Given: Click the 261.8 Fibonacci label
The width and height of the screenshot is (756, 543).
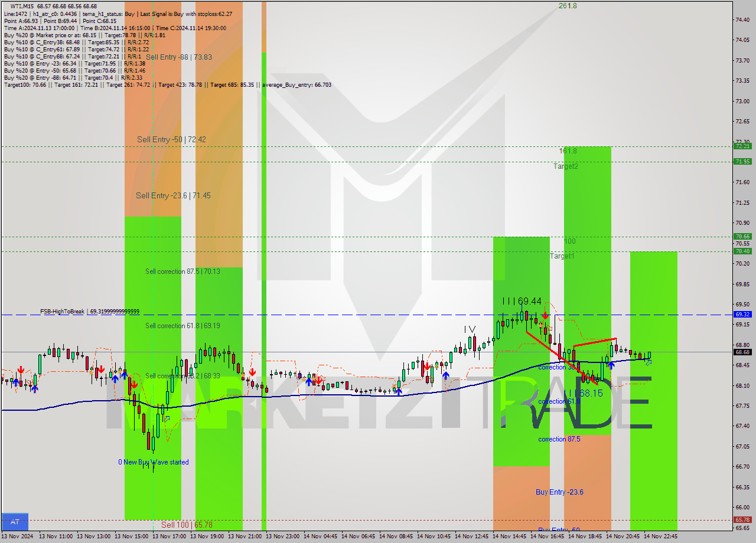Looking at the screenshot, I should pos(568,6).
